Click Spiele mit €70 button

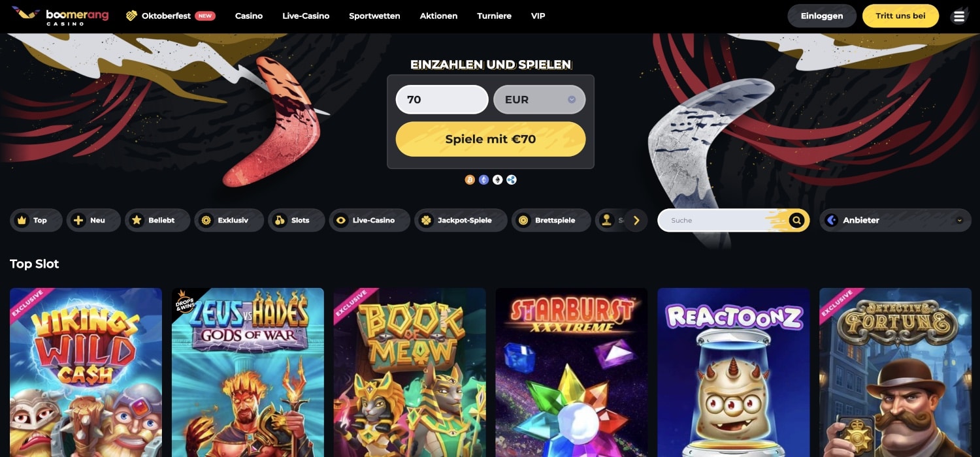(491, 139)
